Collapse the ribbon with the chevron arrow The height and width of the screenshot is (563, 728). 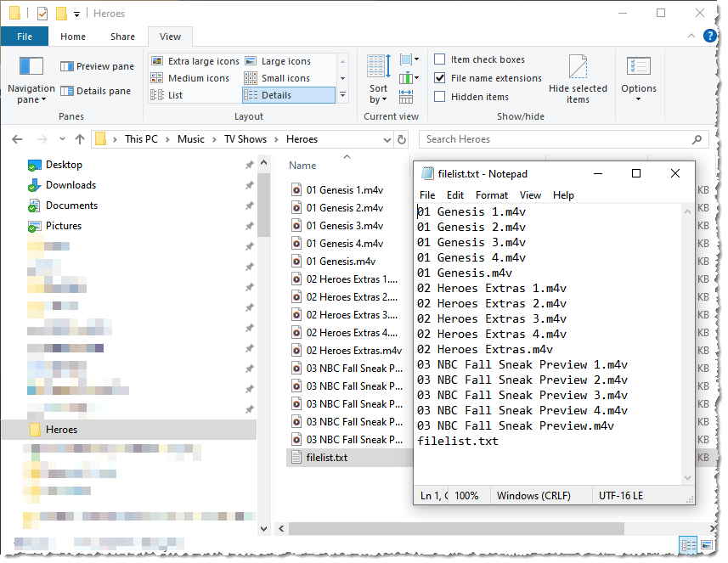[690, 36]
